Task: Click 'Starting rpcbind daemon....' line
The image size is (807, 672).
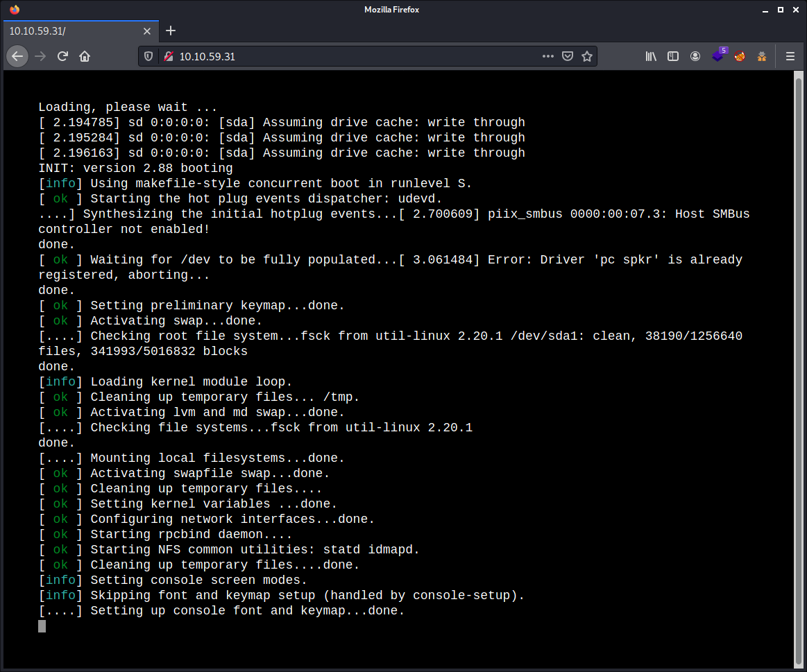Action: [165, 535]
